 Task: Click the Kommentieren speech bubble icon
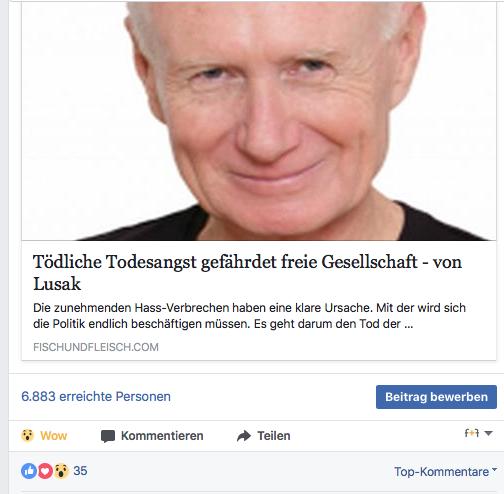tap(108, 436)
